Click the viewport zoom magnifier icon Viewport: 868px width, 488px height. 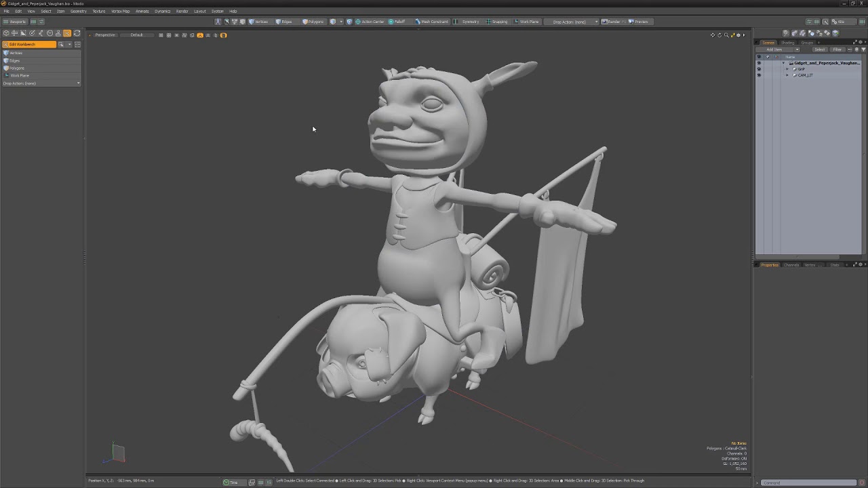[726, 35]
